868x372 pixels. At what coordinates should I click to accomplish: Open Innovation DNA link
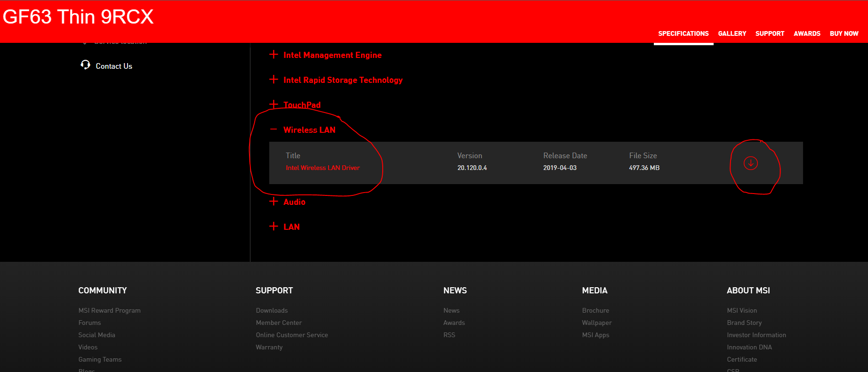[x=749, y=347]
